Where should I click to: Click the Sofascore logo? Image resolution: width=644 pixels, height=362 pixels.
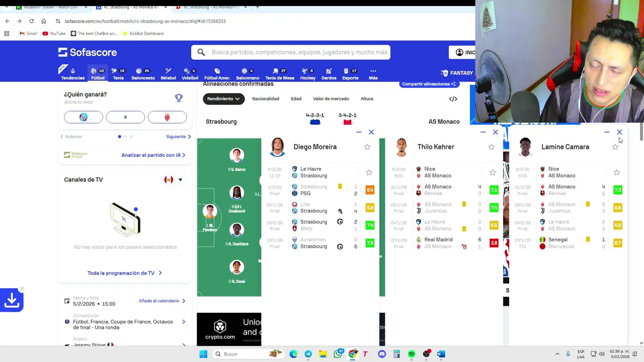tap(88, 52)
